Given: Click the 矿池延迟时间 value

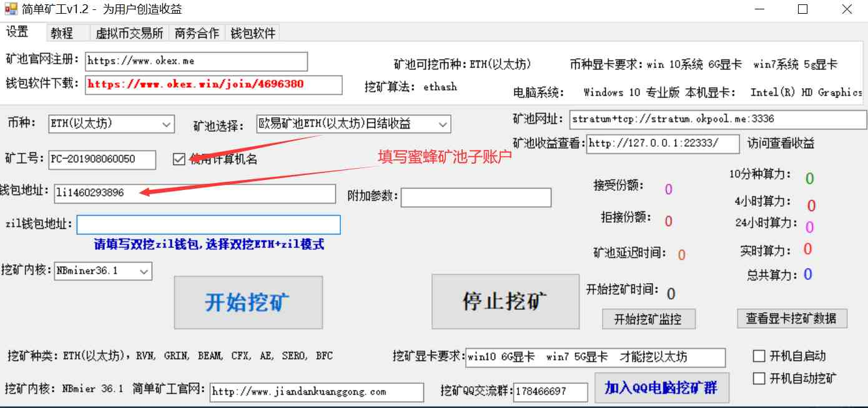Looking at the screenshot, I should coord(682,255).
